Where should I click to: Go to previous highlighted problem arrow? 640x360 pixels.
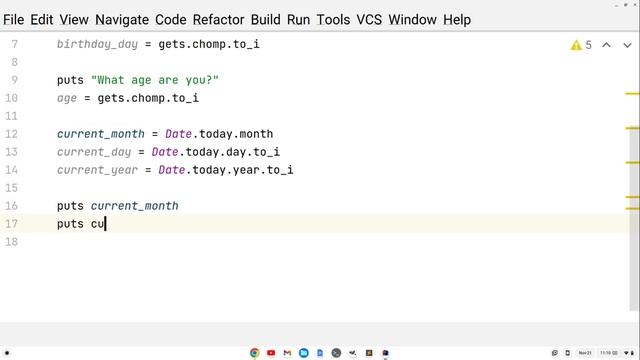coord(607,45)
